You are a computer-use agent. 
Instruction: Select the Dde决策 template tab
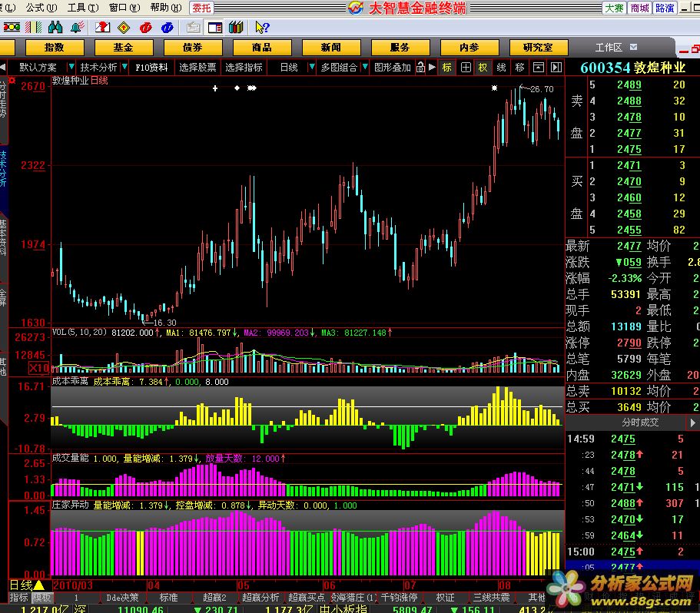(122, 597)
